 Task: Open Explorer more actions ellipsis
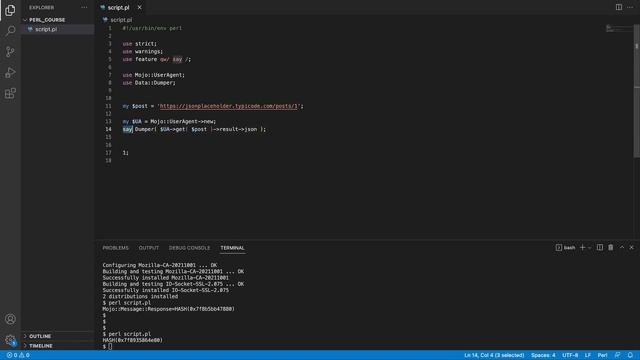[x=84, y=7]
